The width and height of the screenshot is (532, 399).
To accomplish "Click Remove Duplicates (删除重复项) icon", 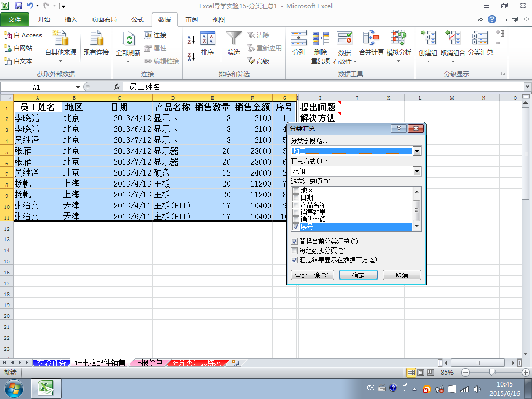I will pos(321,47).
